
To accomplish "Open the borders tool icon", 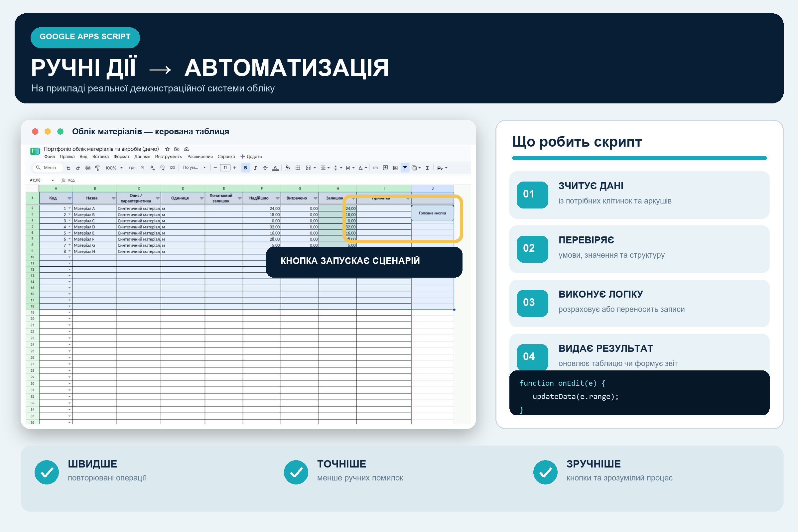I will pyautogui.click(x=298, y=168).
